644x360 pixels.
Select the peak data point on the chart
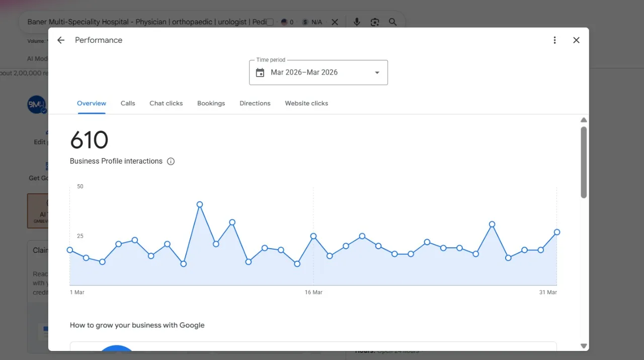[200, 204]
